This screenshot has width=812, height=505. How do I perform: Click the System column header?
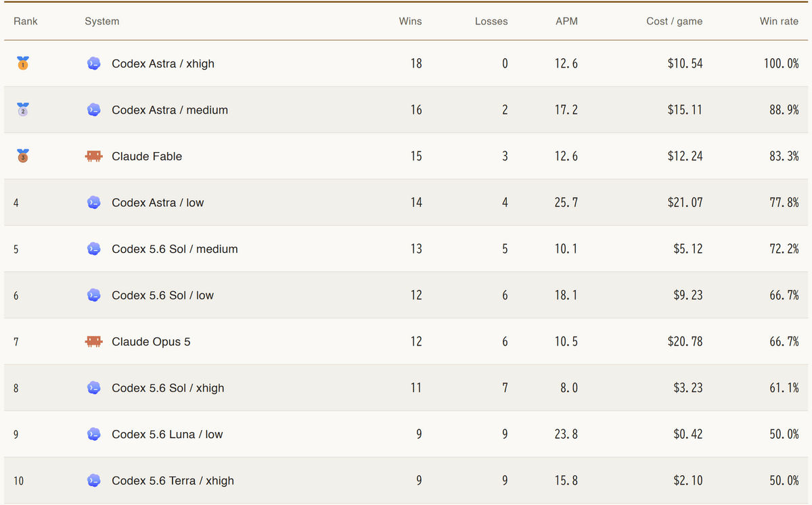102,21
